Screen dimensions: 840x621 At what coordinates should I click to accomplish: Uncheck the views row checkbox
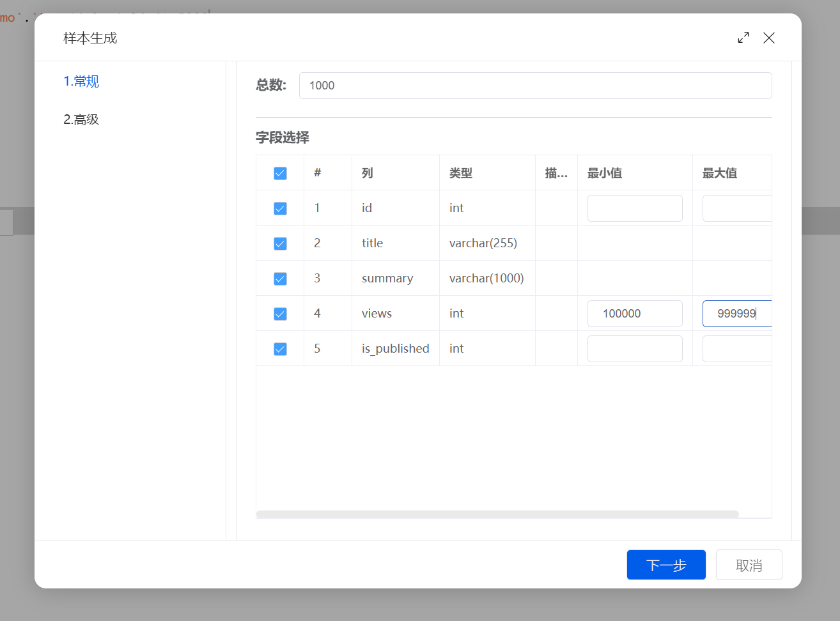pyautogui.click(x=280, y=314)
